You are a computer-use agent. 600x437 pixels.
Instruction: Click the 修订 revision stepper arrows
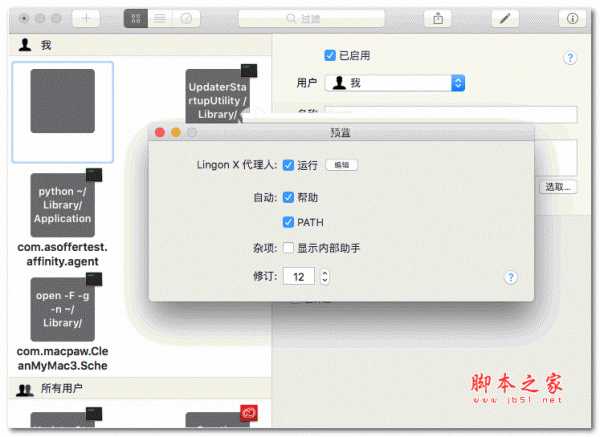tap(325, 276)
